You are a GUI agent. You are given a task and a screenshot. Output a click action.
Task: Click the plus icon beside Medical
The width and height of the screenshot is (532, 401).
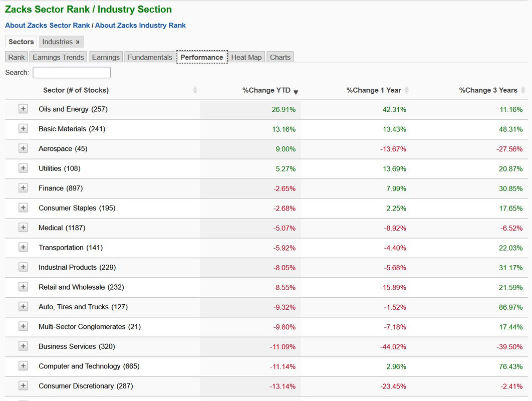click(23, 228)
